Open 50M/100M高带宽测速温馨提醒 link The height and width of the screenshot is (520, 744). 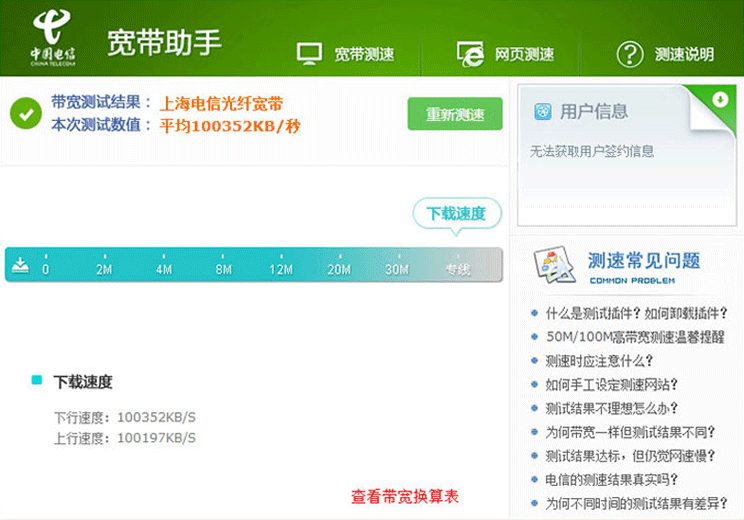tap(635, 337)
